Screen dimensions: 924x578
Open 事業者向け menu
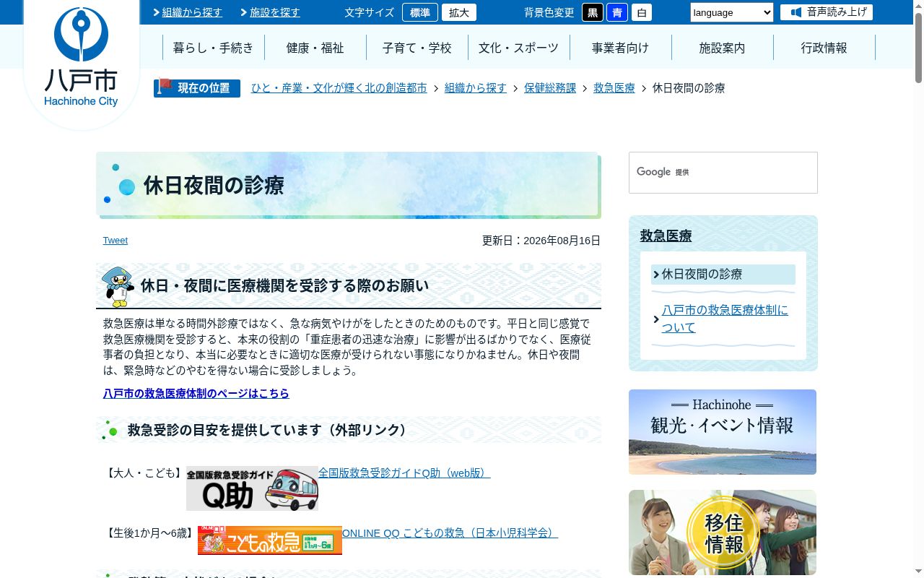(x=620, y=48)
